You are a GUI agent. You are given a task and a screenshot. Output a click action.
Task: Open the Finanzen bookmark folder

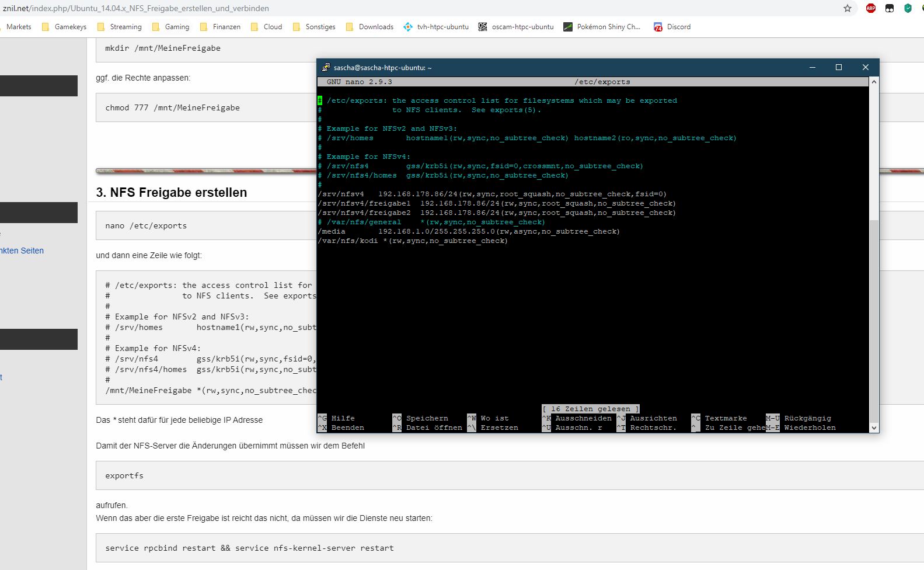(x=220, y=27)
